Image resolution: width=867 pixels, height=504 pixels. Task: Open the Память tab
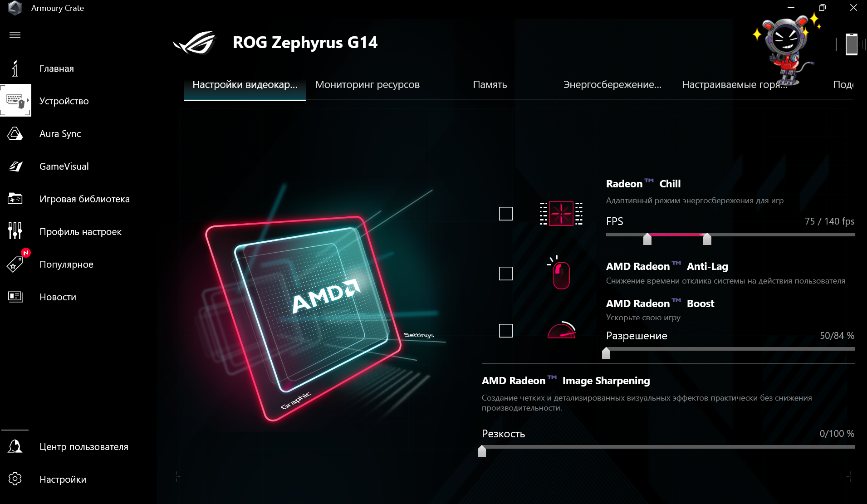pos(490,85)
